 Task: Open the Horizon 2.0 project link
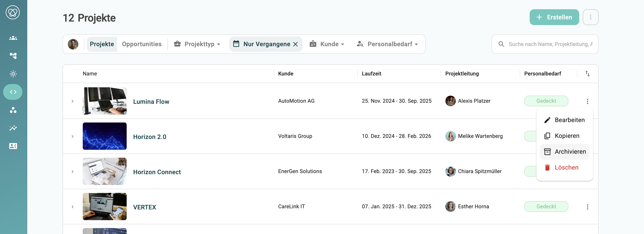(149, 137)
